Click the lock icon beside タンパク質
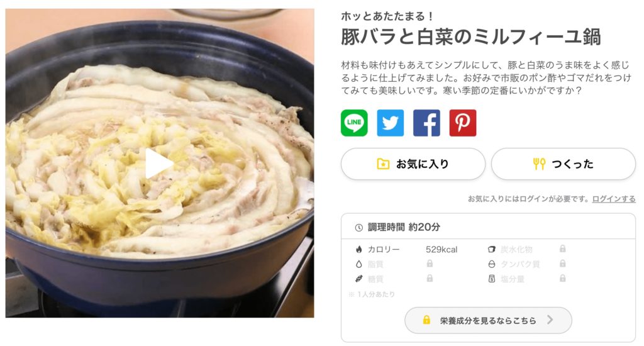The height and width of the screenshot is (346, 644). [x=563, y=264]
